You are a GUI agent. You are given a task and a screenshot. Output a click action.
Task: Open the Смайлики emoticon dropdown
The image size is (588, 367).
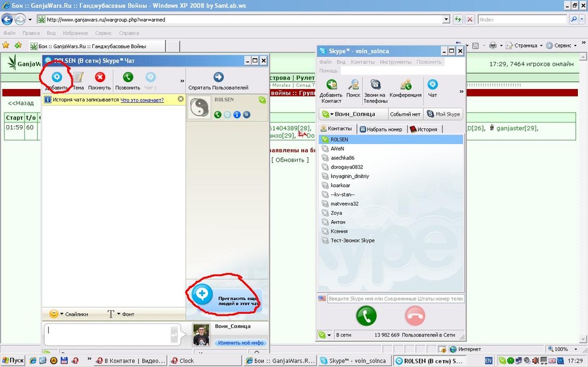69,314
